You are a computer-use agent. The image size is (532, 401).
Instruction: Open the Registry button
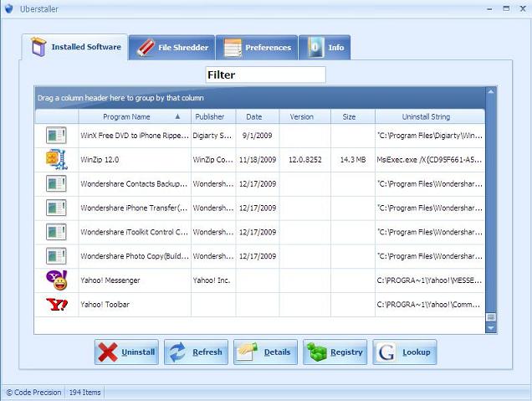[x=335, y=352]
